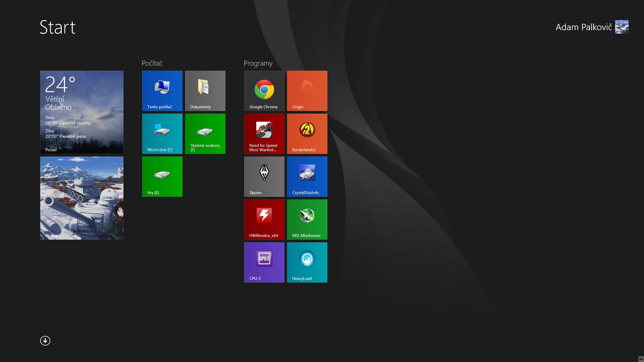This screenshot has width=644, height=362.
Task: Start Skyrim from its tile
Action: pos(264,176)
